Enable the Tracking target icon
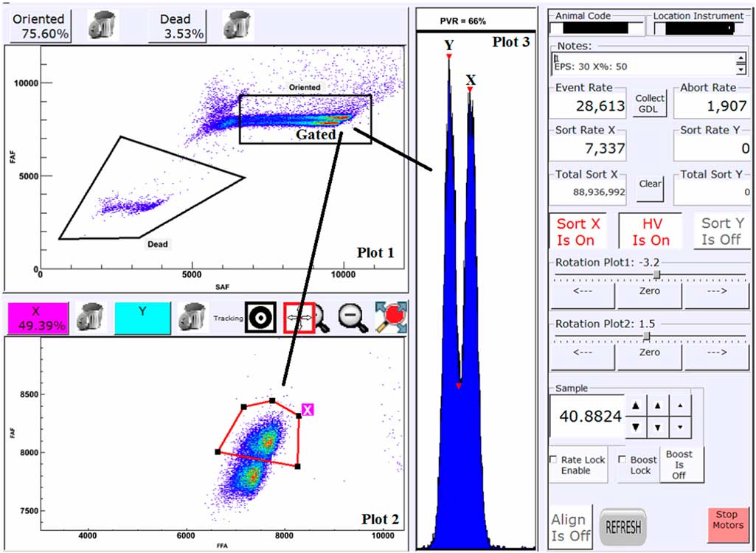Viewport: 756px width, 553px height. coord(260,317)
